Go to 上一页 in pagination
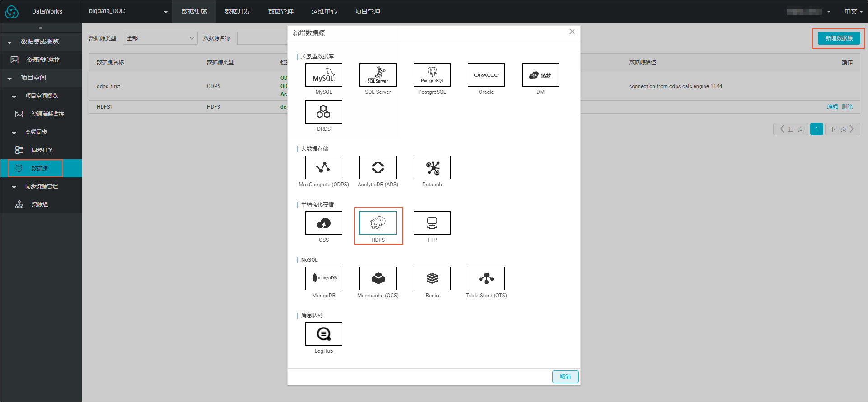Screen dimensions: 868x402 [791, 129]
